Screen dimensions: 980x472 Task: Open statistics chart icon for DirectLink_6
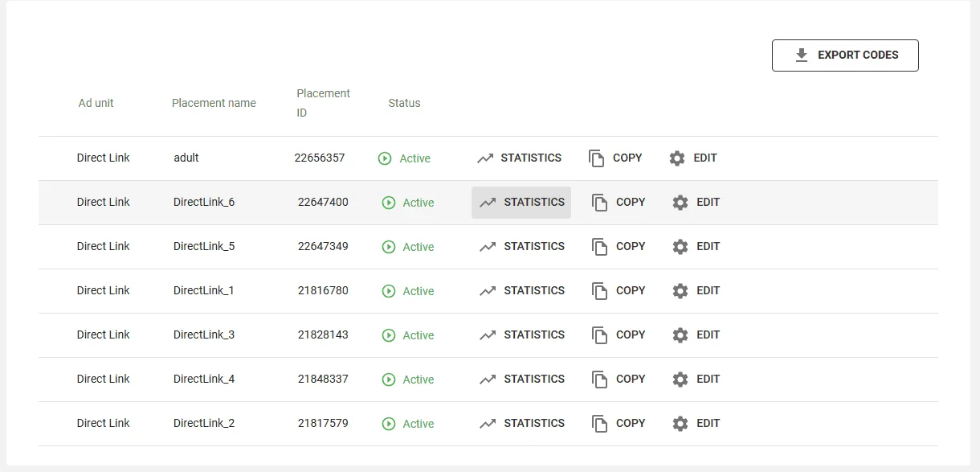tap(488, 203)
